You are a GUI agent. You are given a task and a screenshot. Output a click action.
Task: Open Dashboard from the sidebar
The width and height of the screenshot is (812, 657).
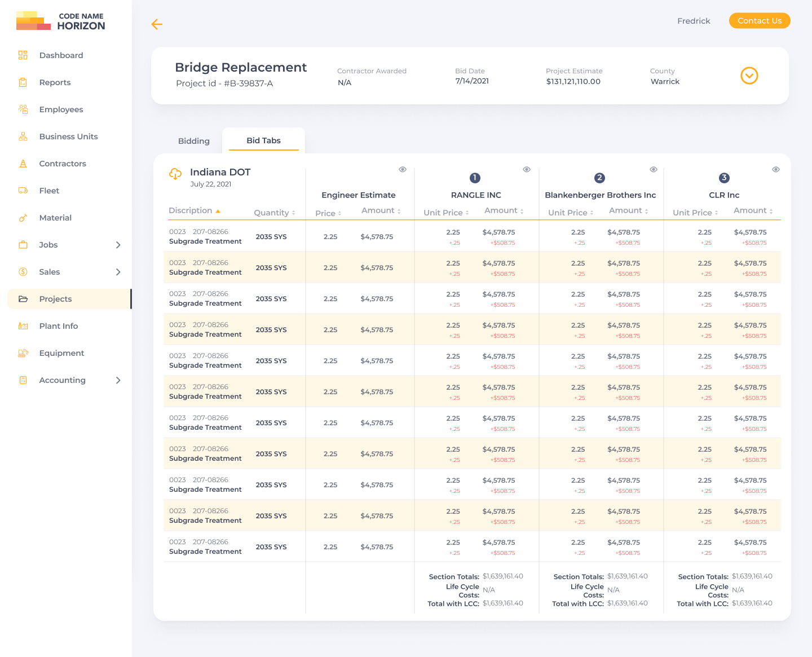point(61,55)
